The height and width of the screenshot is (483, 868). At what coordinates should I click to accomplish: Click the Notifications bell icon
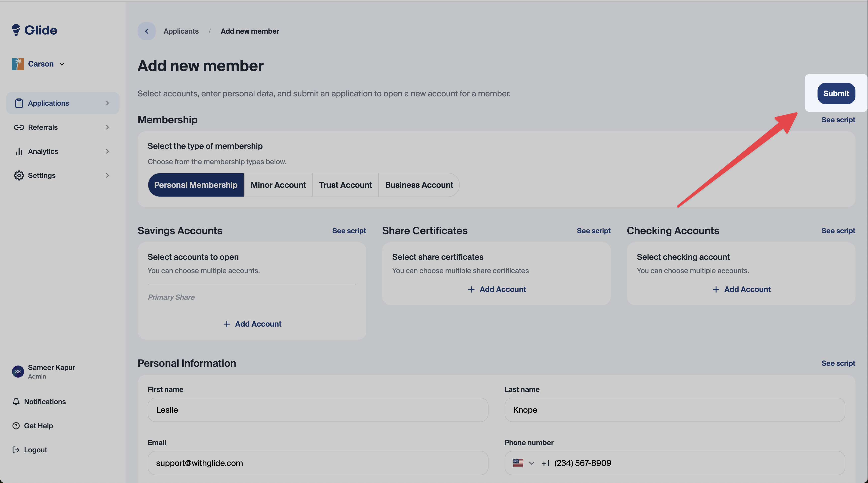[x=16, y=401]
